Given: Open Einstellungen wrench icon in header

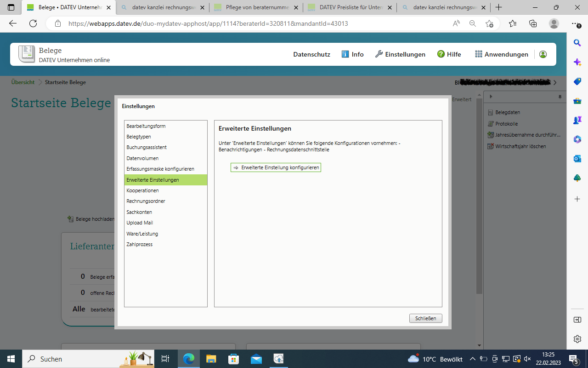Looking at the screenshot, I should (379, 54).
